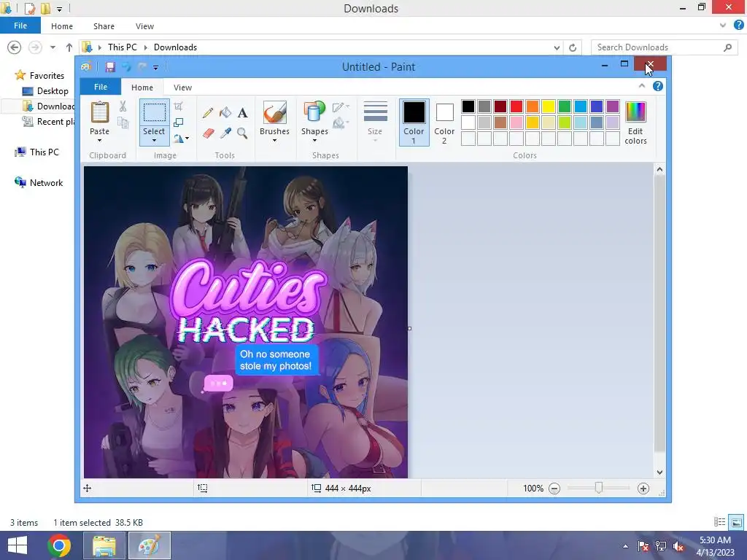Switch to large icons view in Downloads

tap(737, 522)
